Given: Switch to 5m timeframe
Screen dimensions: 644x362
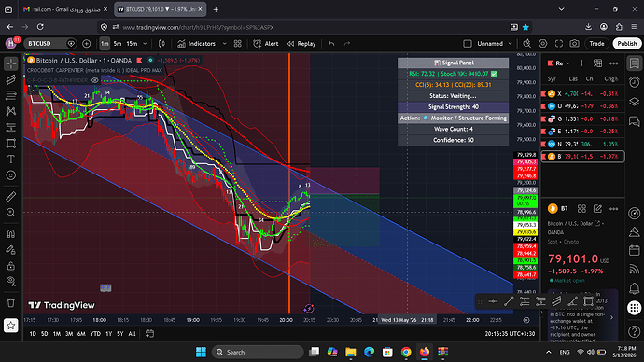Looking at the screenshot, I should click(x=118, y=44).
